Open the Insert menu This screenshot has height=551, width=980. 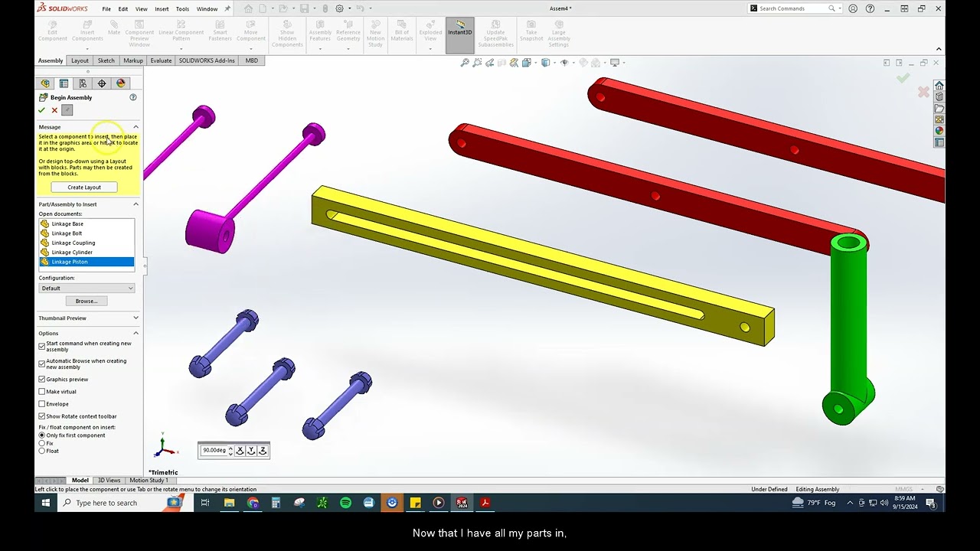click(162, 9)
